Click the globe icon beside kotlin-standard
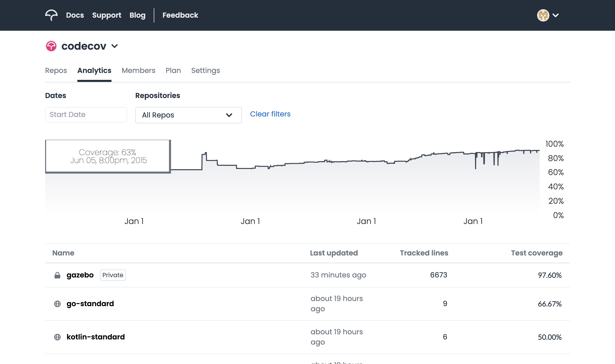Image resolution: width=615 pixels, height=364 pixels. tap(57, 337)
